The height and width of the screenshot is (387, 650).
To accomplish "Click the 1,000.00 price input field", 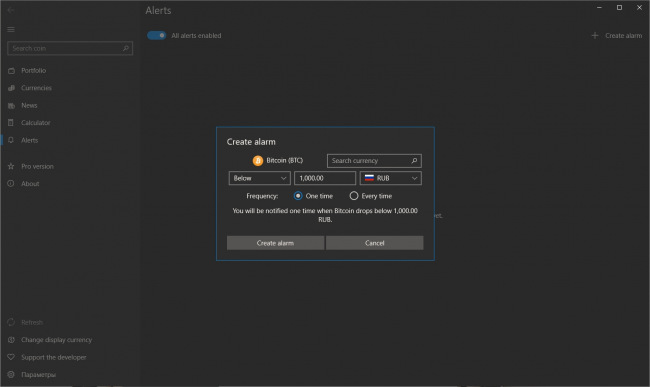I will click(325, 178).
